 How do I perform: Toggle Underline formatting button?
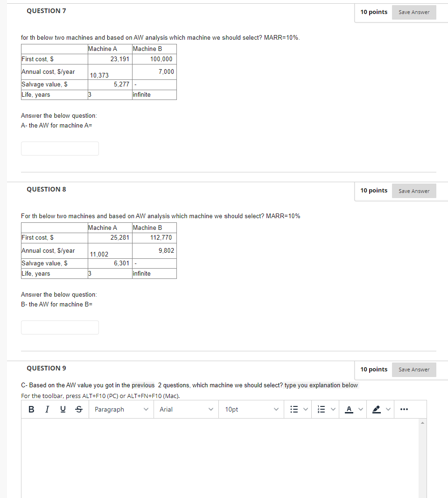click(63, 409)
